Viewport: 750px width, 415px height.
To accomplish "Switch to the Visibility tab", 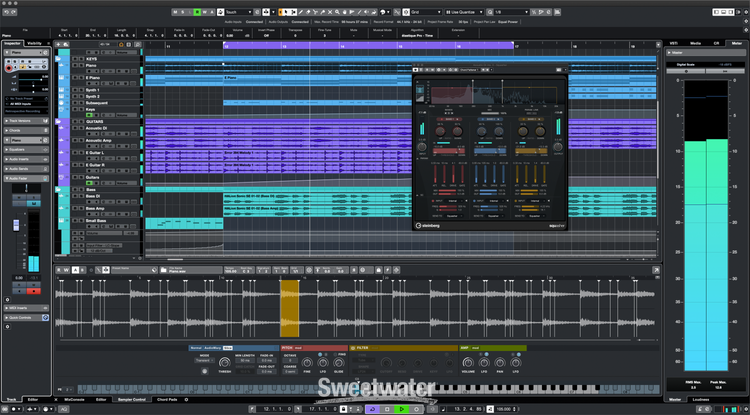I will (x=34, y=44).
